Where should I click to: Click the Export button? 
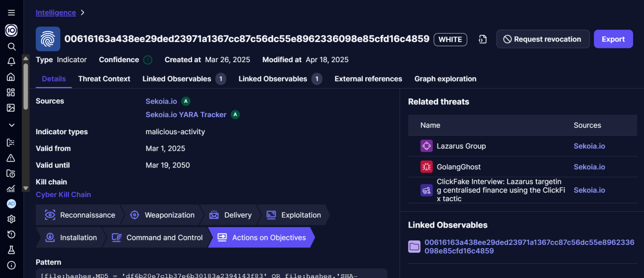tap(613, 39)
